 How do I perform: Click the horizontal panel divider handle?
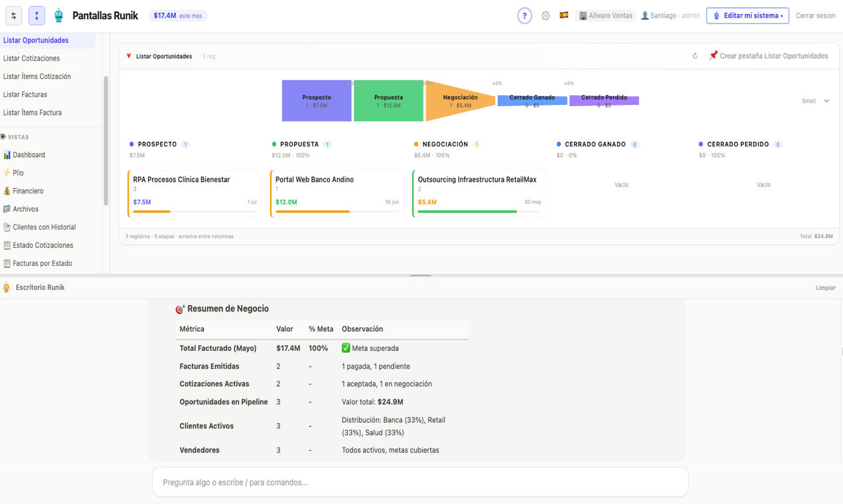click(x=421, y=275)
